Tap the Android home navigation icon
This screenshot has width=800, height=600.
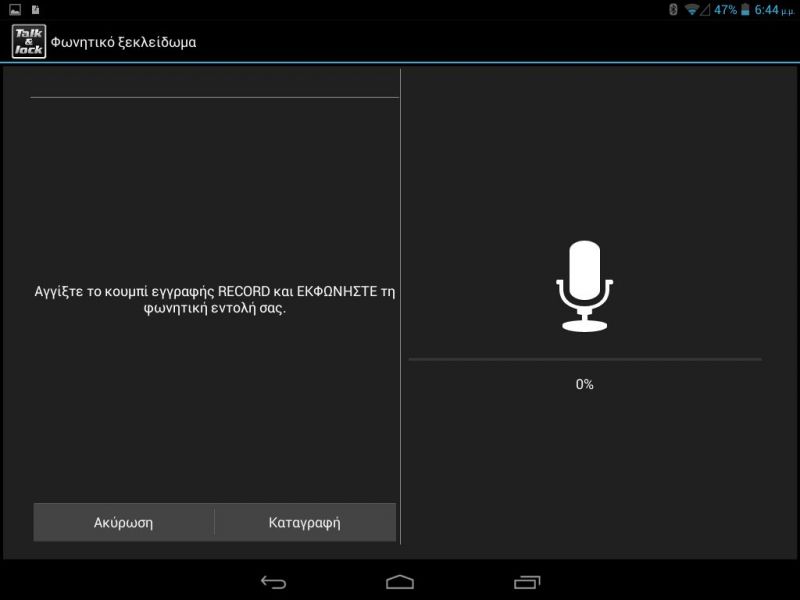[400, 582]
